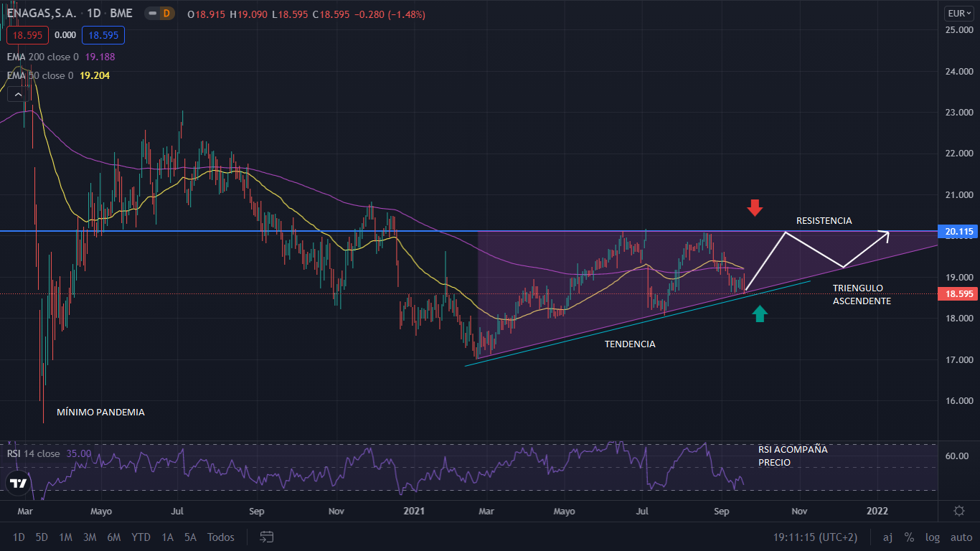Toggle the aj dividend adjustment option

[x=887, y=537]
